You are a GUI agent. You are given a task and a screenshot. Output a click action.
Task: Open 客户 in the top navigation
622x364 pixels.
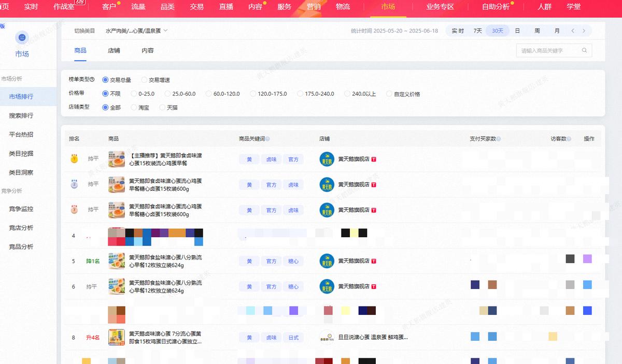[109, 7]
